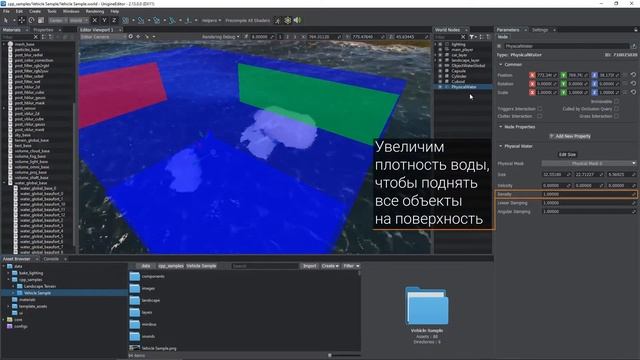Toggle the X axis constraint
Viewport: 640px width, 360px height.
pyautogui.click(x=95, y=20)
